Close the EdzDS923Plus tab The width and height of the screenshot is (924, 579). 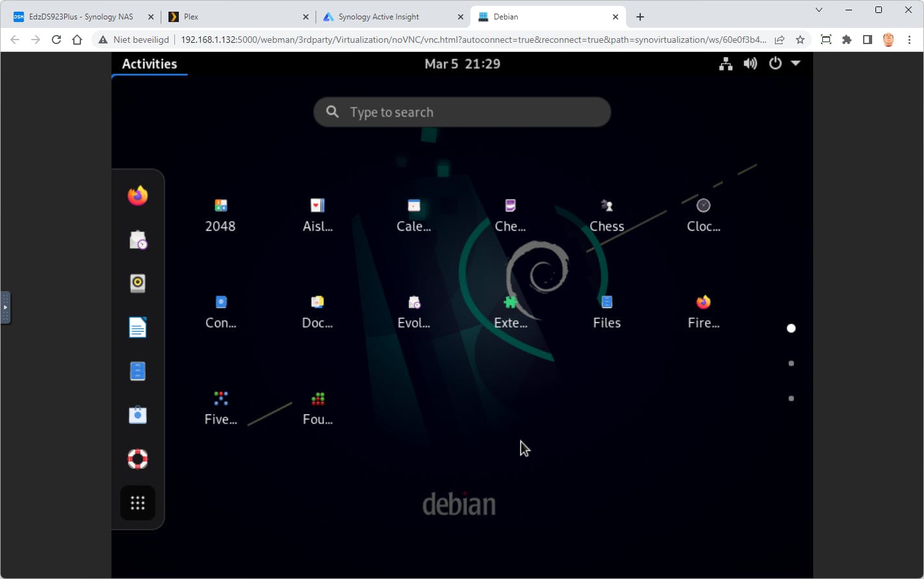pos(151,17)
